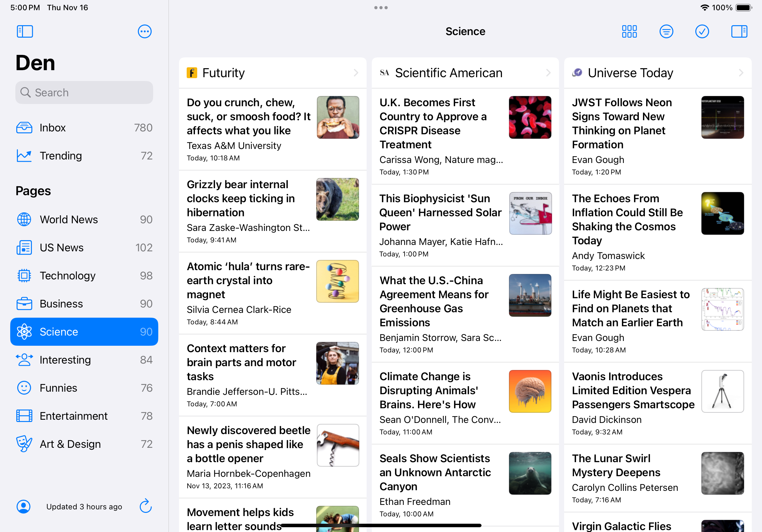Click 'Updated 3 hours ago' status text
The height and width of the screenshot is (532, 762).
[x=84, y=506]
